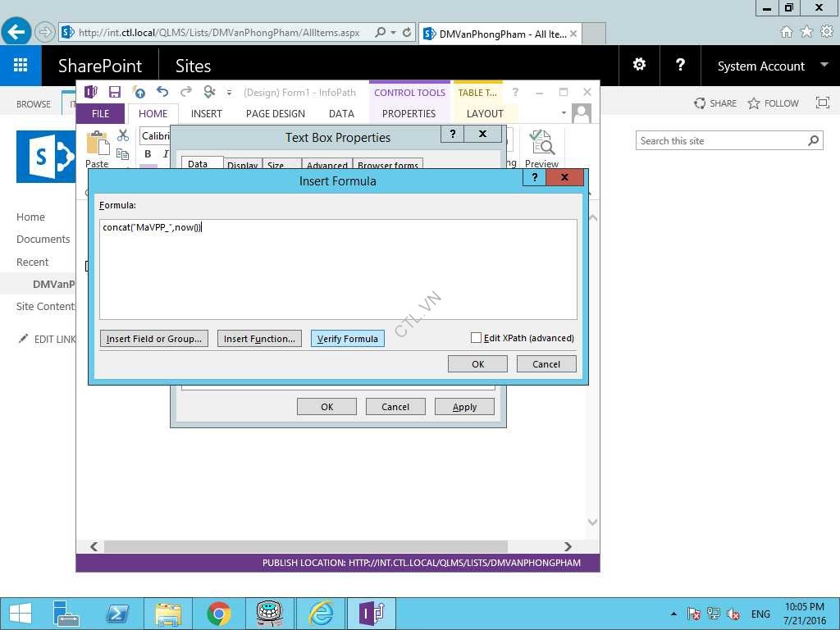Click the Cut scissors icon
840x630 pixels.
tap(123, 135)
